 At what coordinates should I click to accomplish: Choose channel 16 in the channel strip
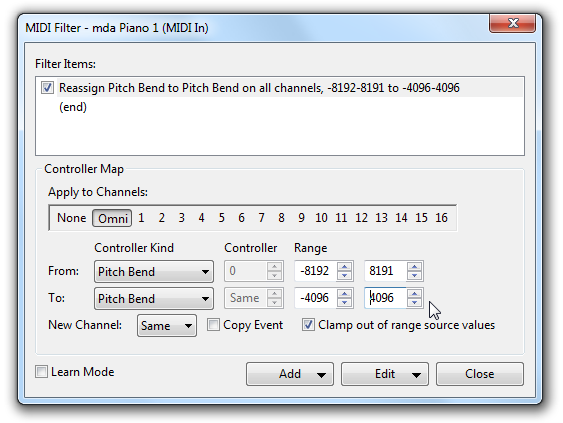pos(441,218)
